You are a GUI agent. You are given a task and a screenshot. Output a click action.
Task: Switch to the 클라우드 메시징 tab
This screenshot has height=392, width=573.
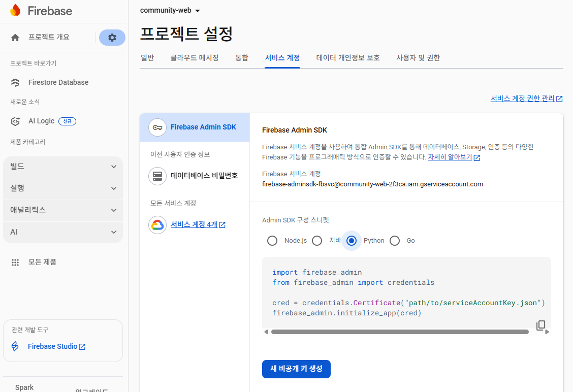click(195, 58)
